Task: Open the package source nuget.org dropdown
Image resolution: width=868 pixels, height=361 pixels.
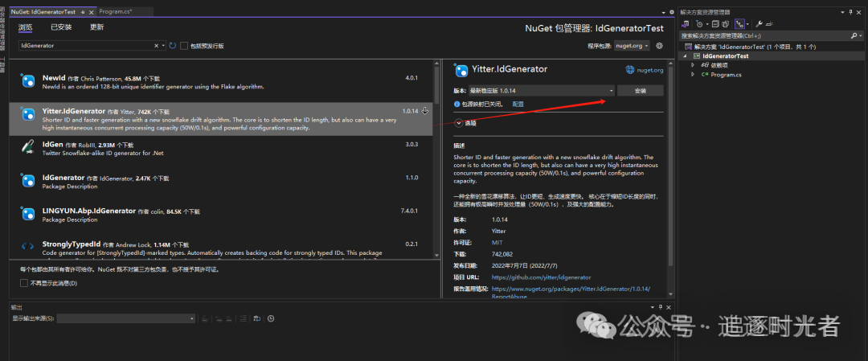Action: (632, 46)
